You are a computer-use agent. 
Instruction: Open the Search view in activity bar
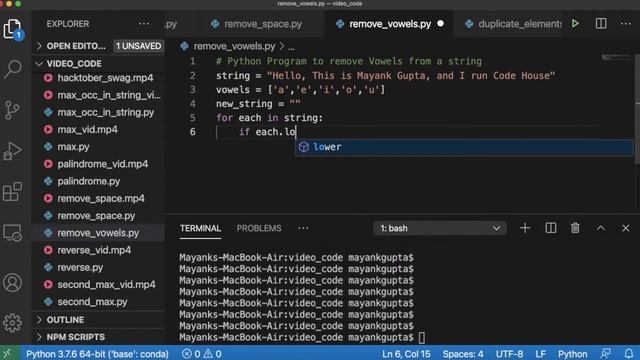(12, 69)
